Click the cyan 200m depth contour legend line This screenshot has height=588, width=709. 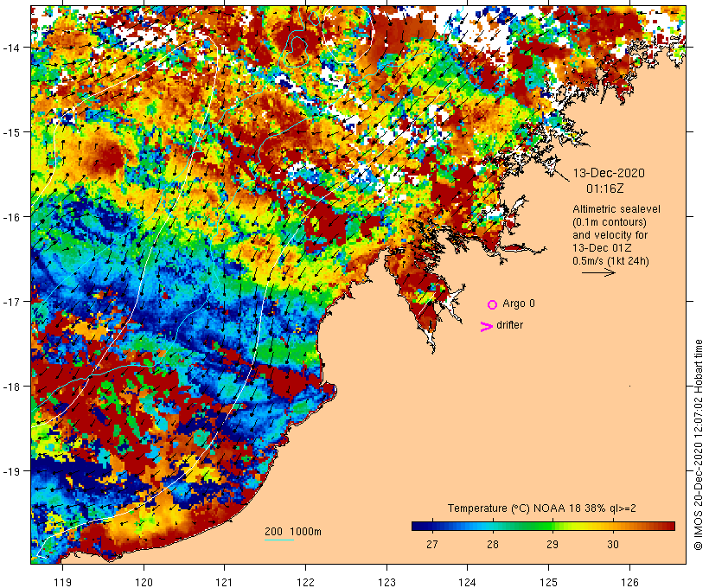click(x=279, y=540)
